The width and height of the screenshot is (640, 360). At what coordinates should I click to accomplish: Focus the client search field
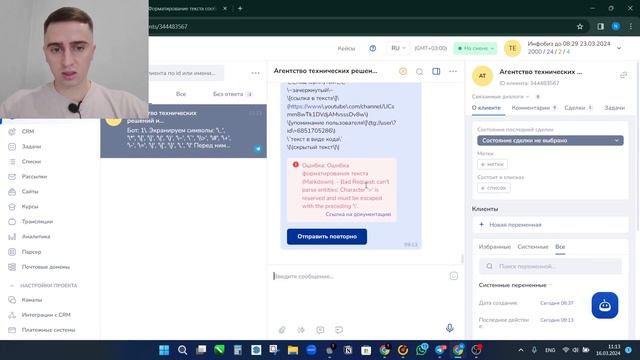point(186,73)
